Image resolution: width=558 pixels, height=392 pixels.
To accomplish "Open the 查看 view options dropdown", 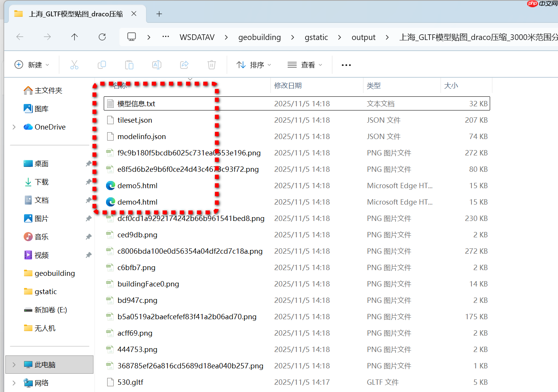I will 305,65.
